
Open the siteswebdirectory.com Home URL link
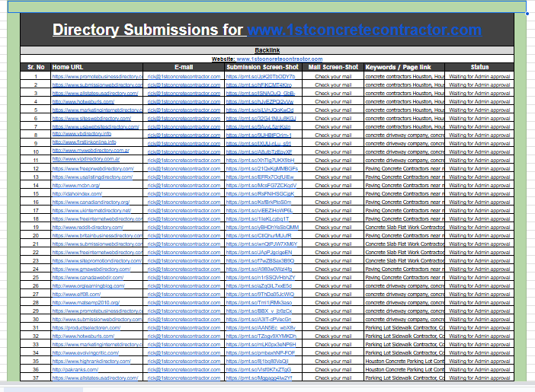point(91,118)
